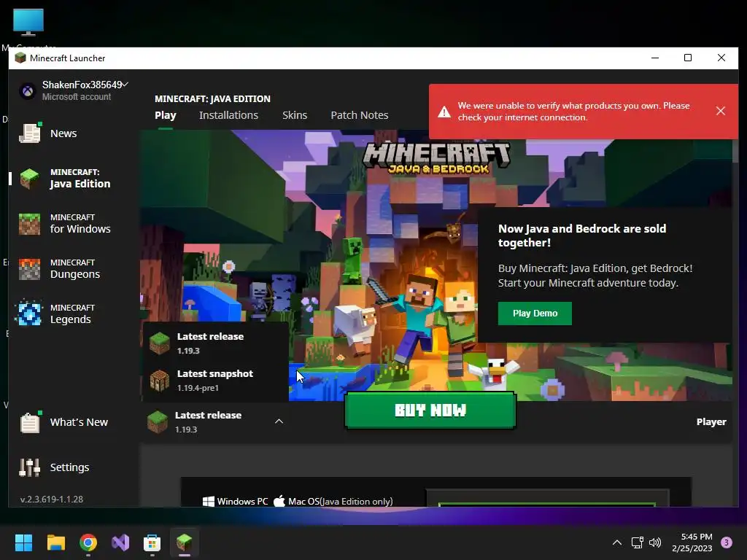
Task: Open Windows Start menu
Action: coord(23,542)
